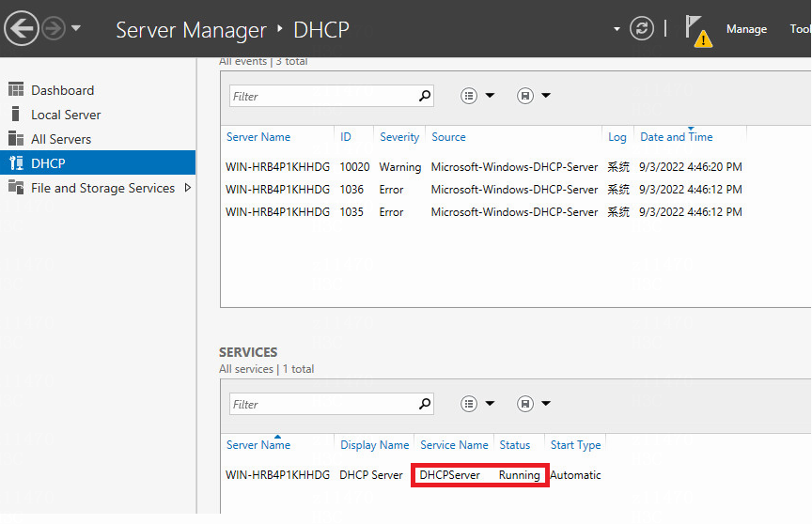This screenshot has width=812, height=524.
Task: Click the Events list view options icon
Action: tap(469, 96)
